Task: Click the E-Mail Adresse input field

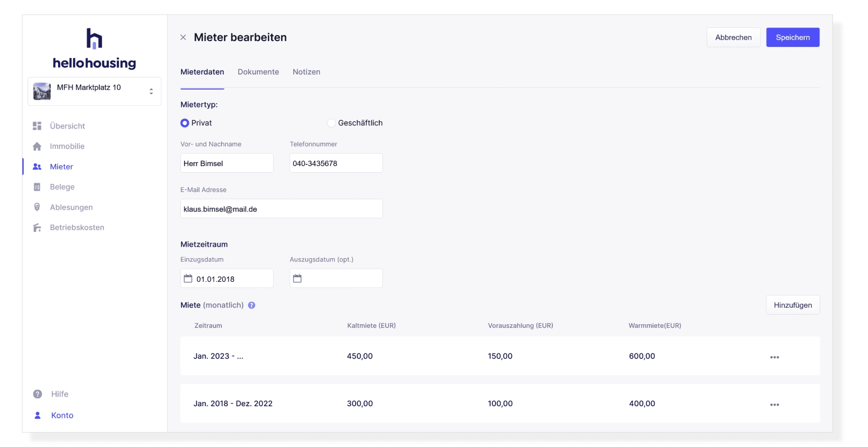Action: 281,209
